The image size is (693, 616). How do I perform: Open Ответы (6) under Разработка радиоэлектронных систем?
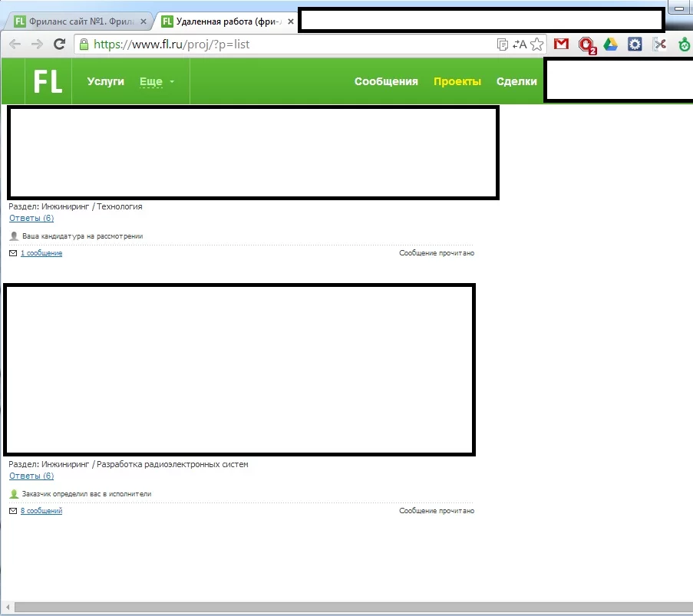pos(31,476)
